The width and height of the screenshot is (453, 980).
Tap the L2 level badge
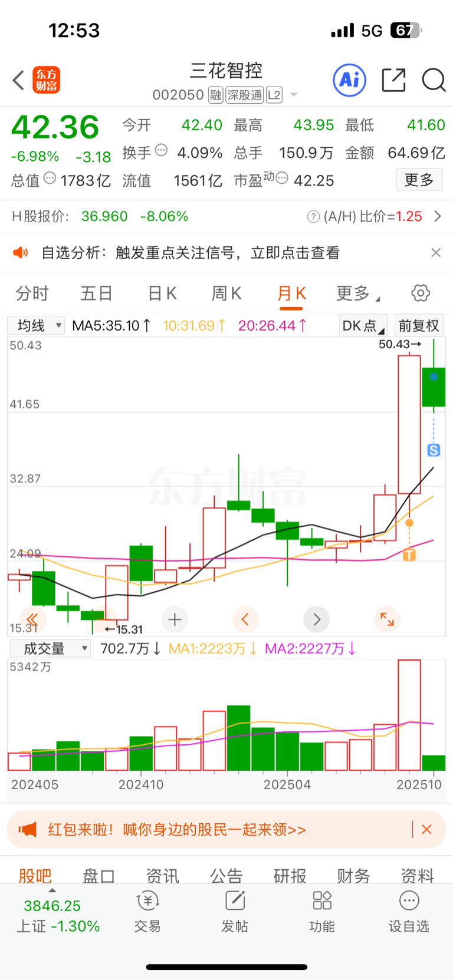[x=274, y=95]
